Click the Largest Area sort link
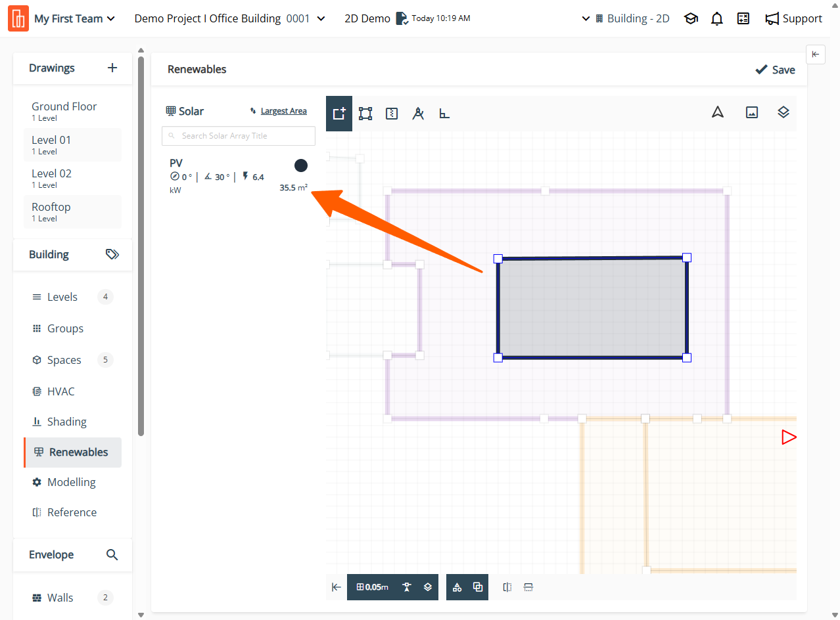This screenshot has height=620, width=840. click(283, 111)
